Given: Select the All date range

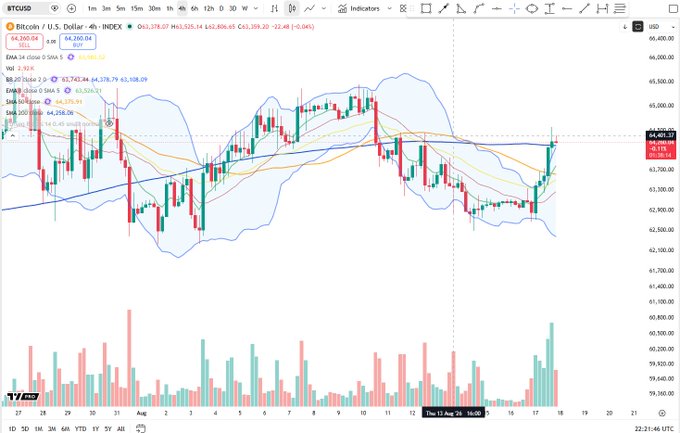Looking at the screenshot, I should tap(121, 429).
